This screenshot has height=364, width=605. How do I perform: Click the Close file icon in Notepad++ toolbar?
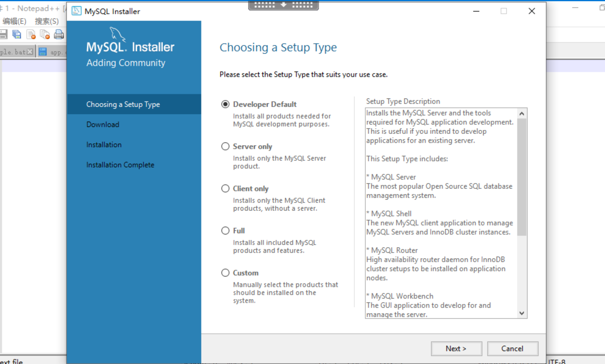[x=31, y=35]
